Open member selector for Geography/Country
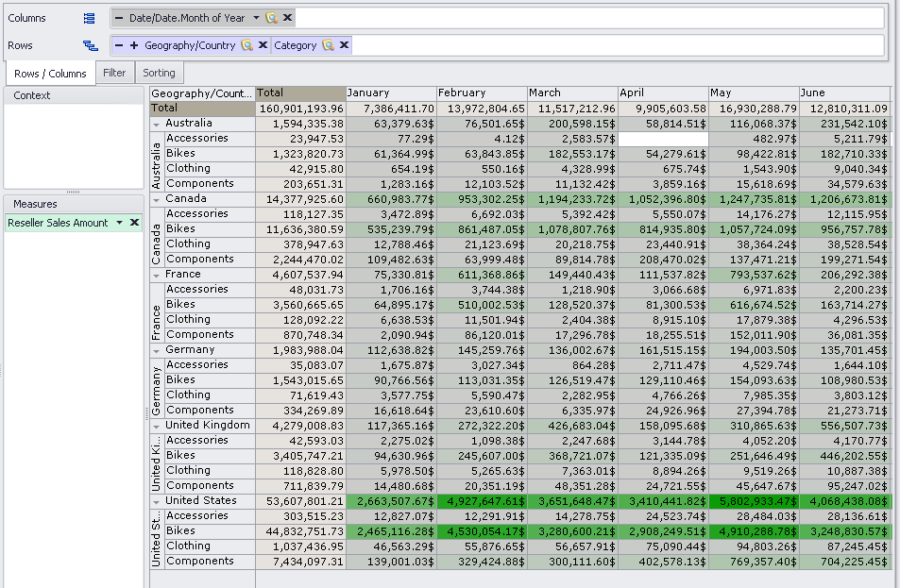 pyautogui.click(x=246, y=44)
